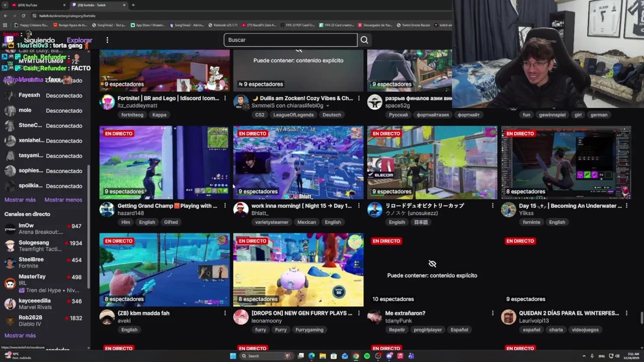Click the Twitch logo home icon
Screen dimensions: 644x362
[x=9, y=40]
